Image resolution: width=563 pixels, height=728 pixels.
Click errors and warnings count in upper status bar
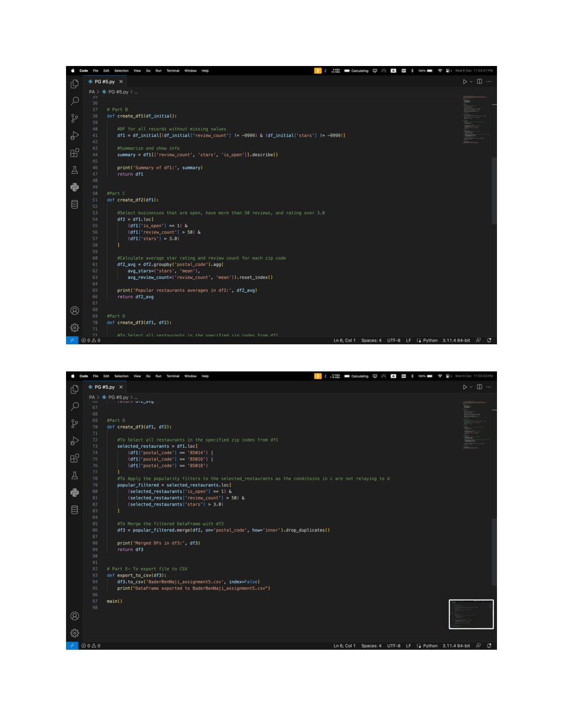click(x=91, y=340)
